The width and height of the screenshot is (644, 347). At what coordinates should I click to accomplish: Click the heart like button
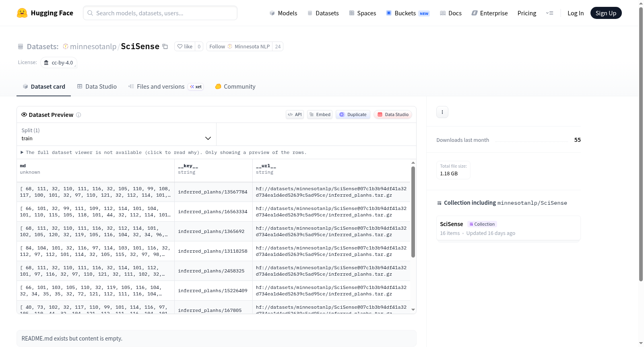coord(185,46)
